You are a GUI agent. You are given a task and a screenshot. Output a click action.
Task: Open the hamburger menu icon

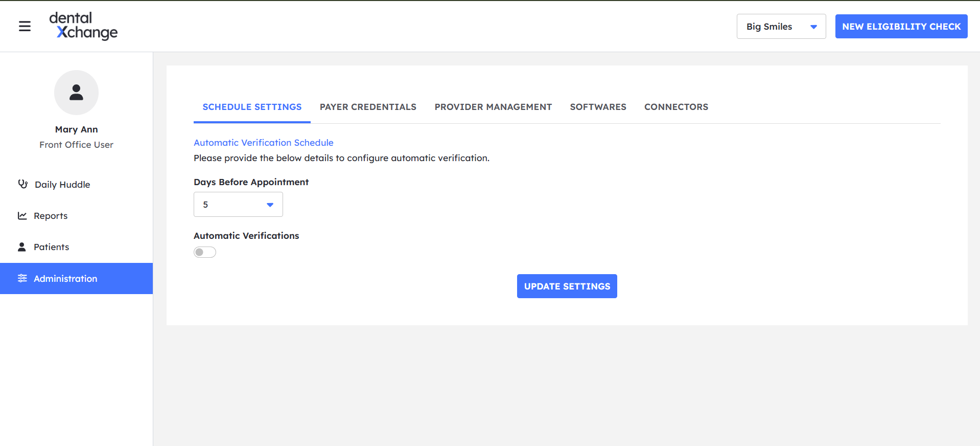click(25, 26)
